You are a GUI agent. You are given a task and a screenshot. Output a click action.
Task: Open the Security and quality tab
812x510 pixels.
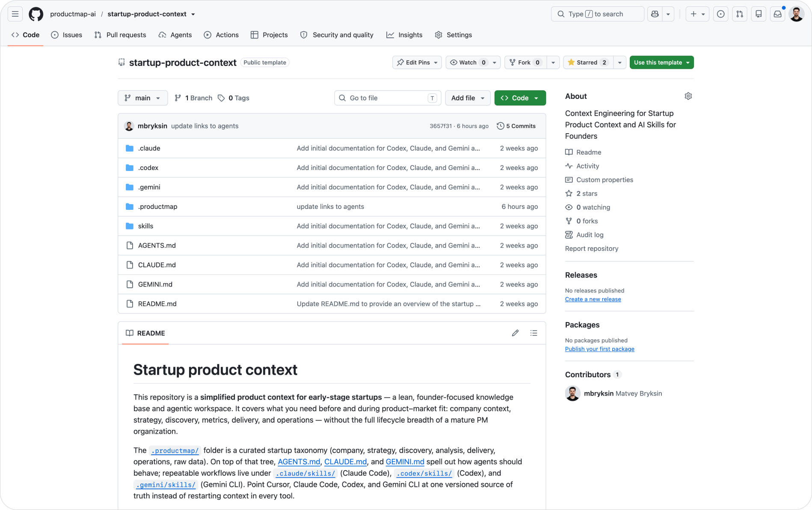337,35
